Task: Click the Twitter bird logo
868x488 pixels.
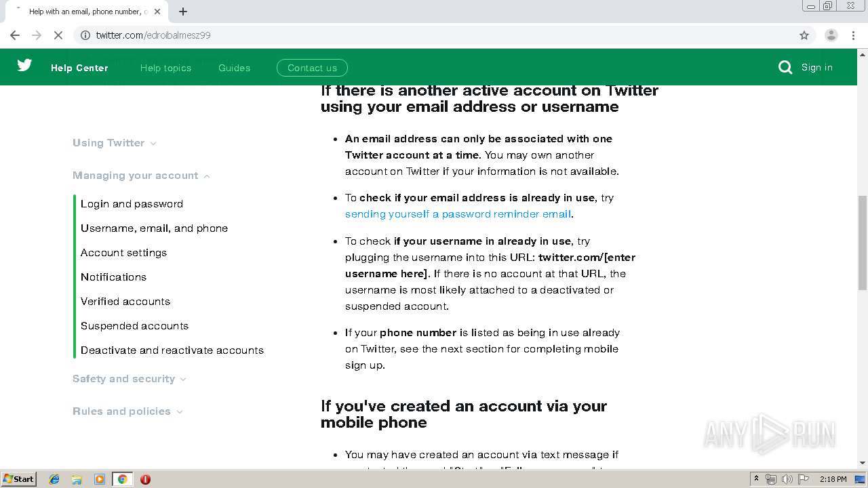Action: [x=24, y=65]
